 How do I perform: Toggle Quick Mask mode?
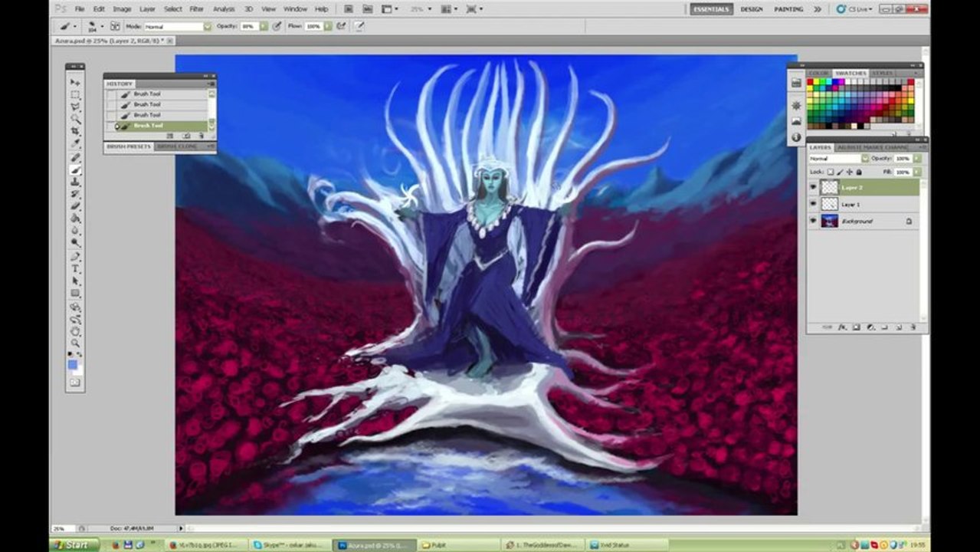click(x=75, y=383)
